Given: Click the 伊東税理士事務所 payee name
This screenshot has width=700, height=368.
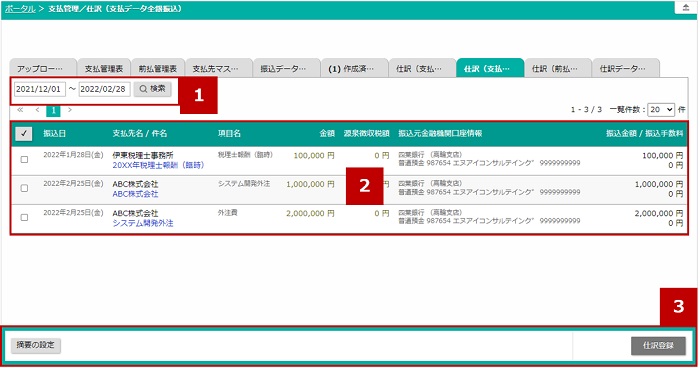Looking at the screenshot, I should 143,155.
